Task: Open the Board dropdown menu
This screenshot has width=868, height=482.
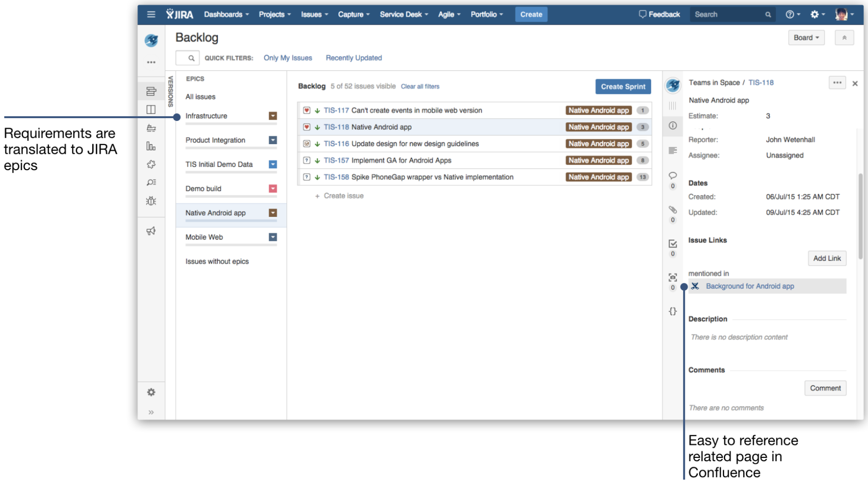Action: point(806,37)
